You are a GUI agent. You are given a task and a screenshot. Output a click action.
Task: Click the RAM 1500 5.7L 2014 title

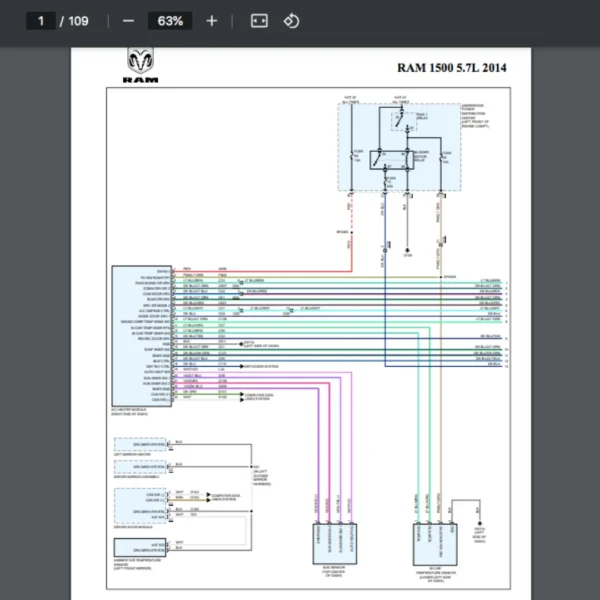[452, 69]
